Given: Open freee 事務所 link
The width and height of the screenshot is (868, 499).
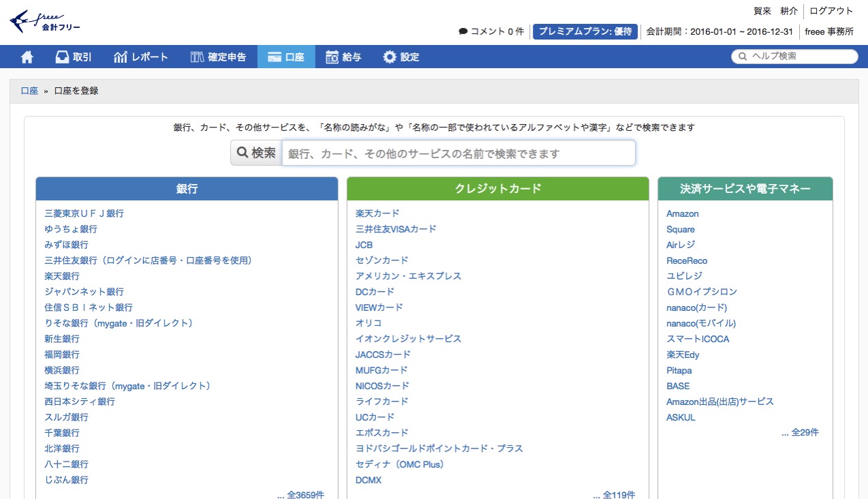Looking at the screenshot, I should (829, 31).
